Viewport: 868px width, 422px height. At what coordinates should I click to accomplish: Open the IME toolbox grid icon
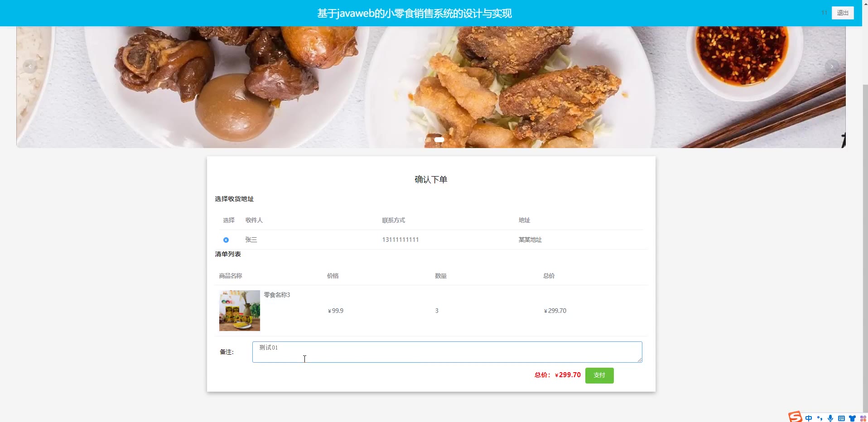coord(863,418)
